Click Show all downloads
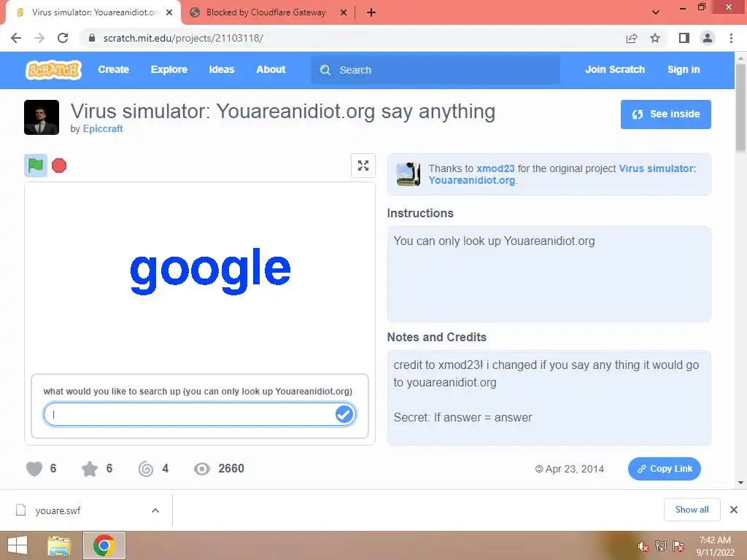 (x=692, y=510)
